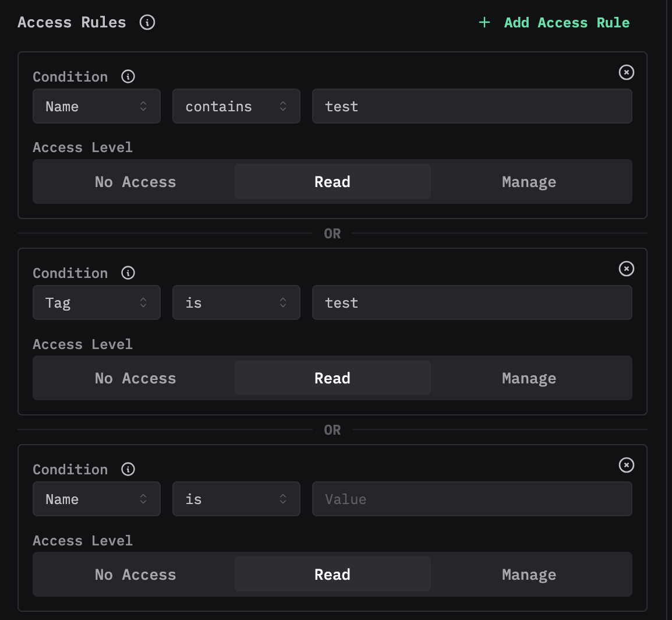672x620 pixels.
Task: Remove the first access rule via its X icon
Action: [626, 72]
